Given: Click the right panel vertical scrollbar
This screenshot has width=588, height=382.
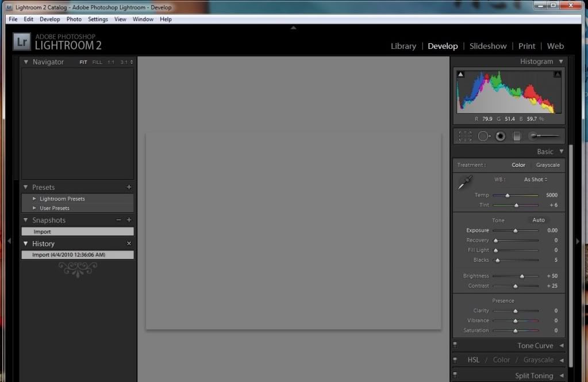Looking at the screenshot, I should (x=571, y=255).
